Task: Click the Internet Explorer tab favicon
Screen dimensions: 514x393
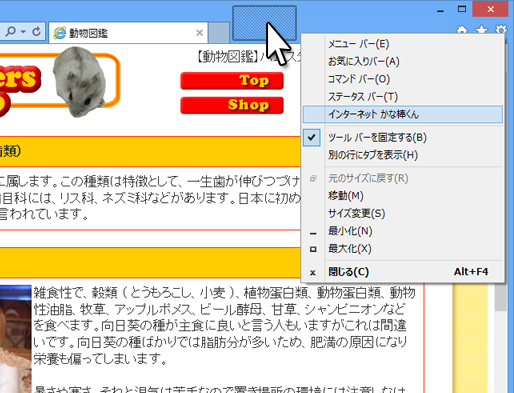Action: click(x=60, y=33)
